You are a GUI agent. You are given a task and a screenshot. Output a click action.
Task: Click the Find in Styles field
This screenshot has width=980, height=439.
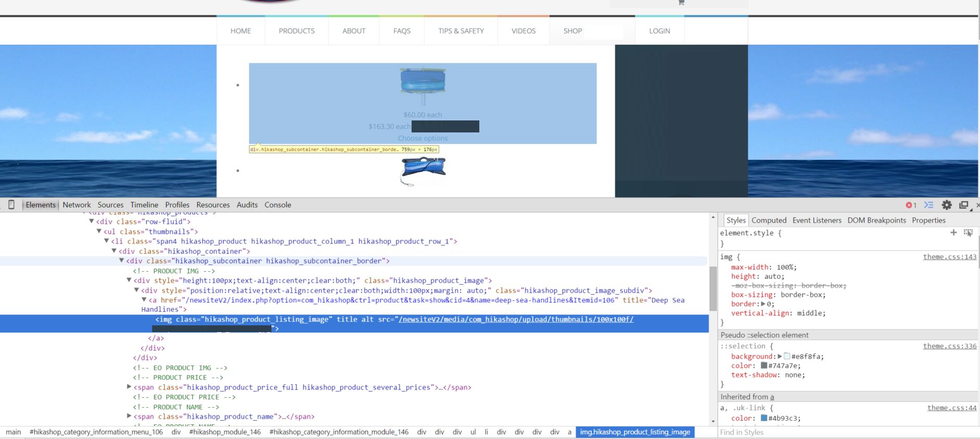(x=848, y=432)
